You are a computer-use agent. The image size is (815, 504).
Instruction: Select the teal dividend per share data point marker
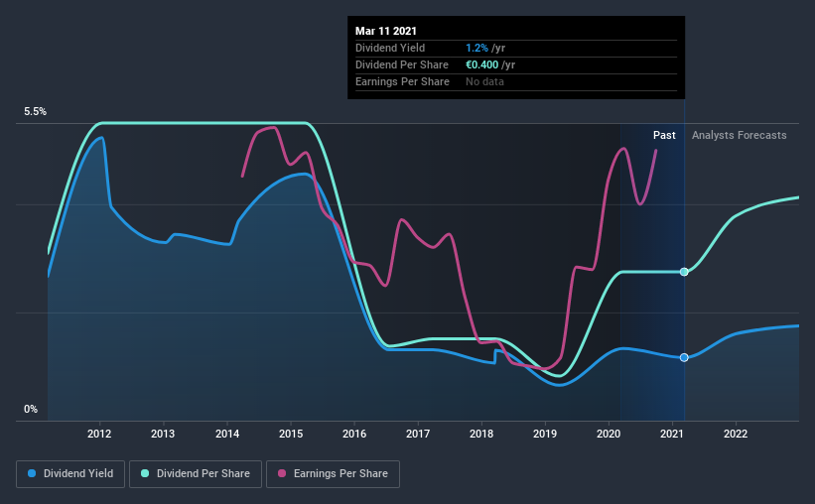[x=684, y=272]
